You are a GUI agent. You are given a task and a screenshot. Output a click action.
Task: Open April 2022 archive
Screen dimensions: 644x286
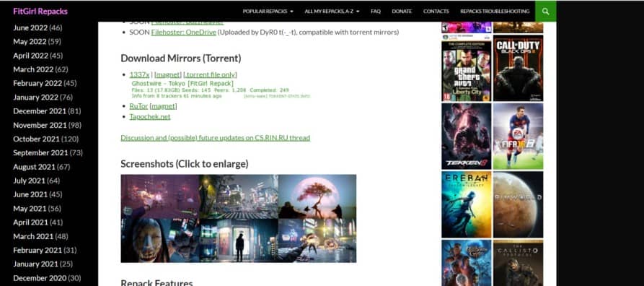point(30,56)
